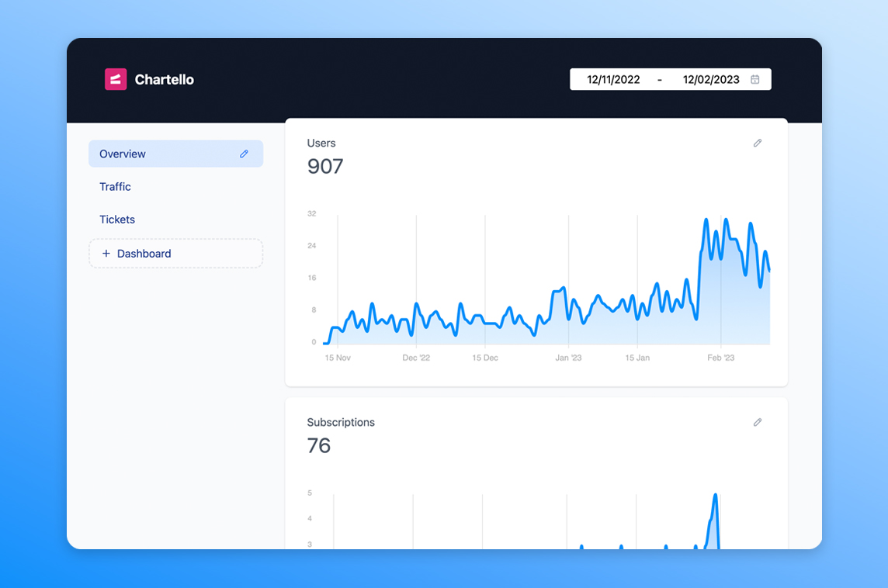Select the Overview dashboard in sidebar
The width and height of the screenshot is (888, 588).
(x=123, y=154)
